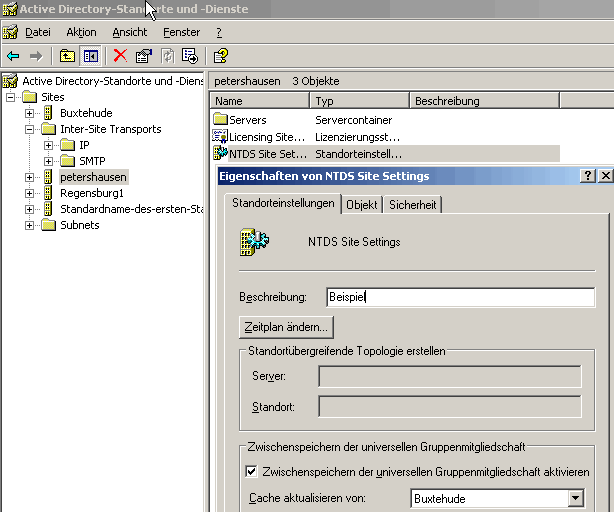
Task: Click the IP folder icon
Action: tap(68, 145)
